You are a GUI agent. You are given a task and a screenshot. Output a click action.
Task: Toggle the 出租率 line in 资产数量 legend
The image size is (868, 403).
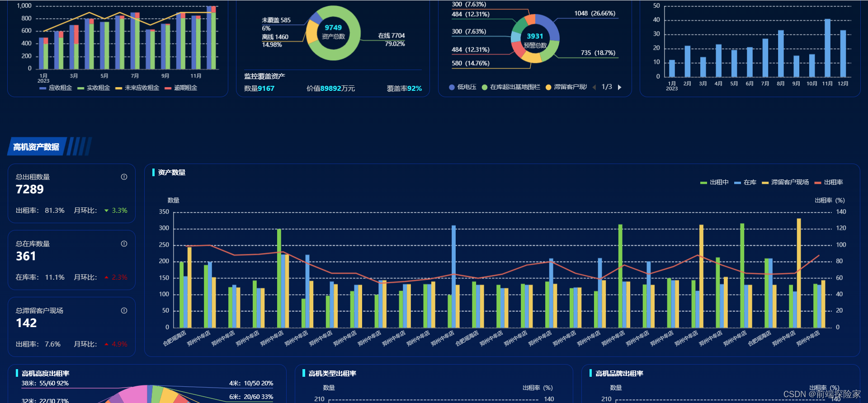point(828,183)
